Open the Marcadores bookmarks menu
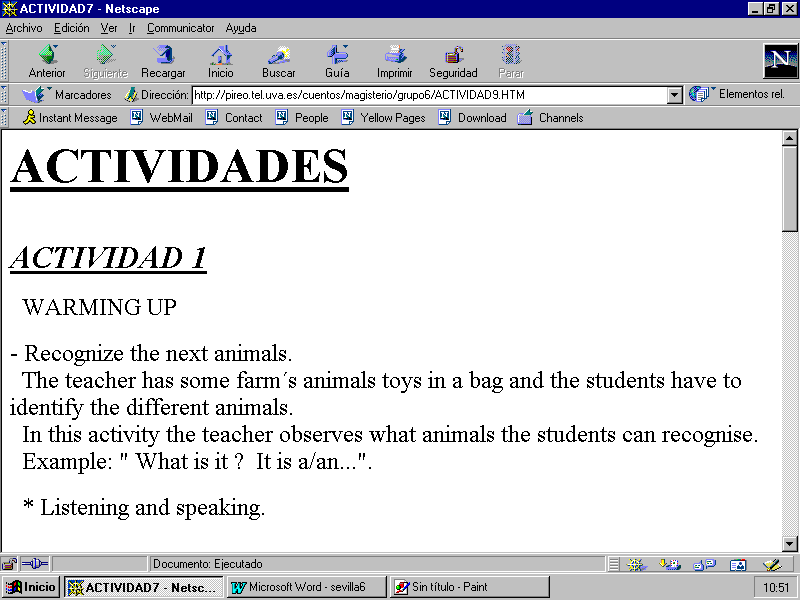The width and height of the screenshot is (800, 600). click(x=67, y=95)
